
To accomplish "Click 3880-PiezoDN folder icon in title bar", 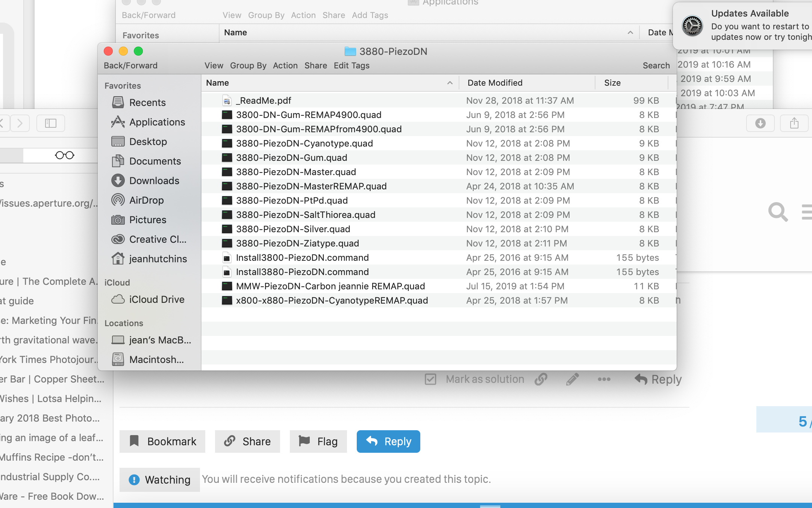I will tap(350, 51).
